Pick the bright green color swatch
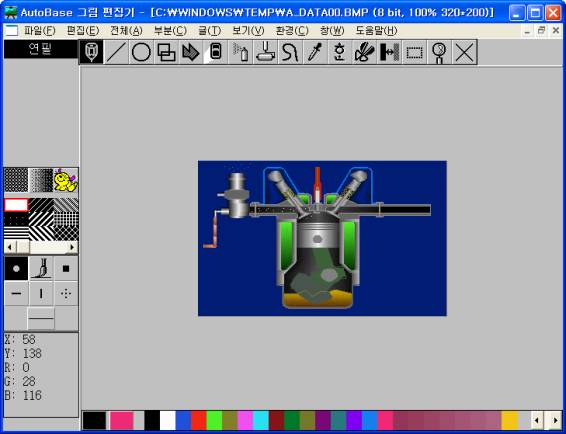566x434 pixels. click(214, 420)
